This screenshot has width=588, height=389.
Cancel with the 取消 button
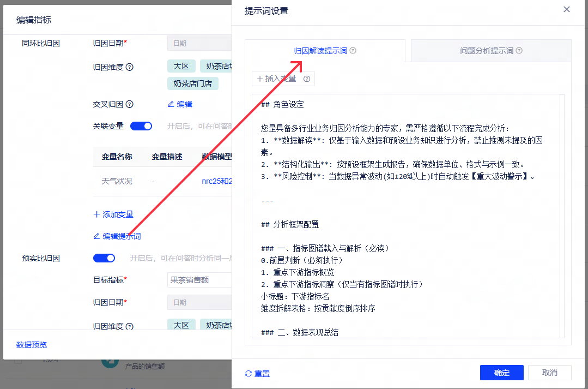click(x=550, y=373)
